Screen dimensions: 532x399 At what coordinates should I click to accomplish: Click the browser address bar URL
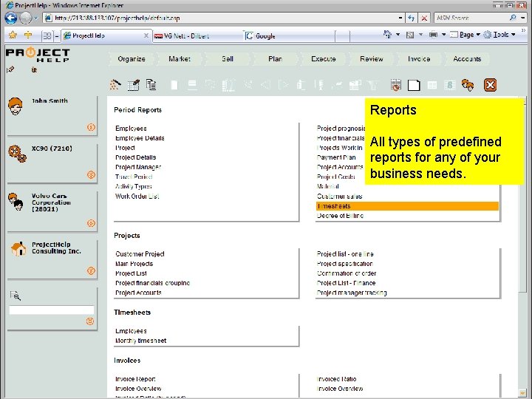[x=117, y=18]
